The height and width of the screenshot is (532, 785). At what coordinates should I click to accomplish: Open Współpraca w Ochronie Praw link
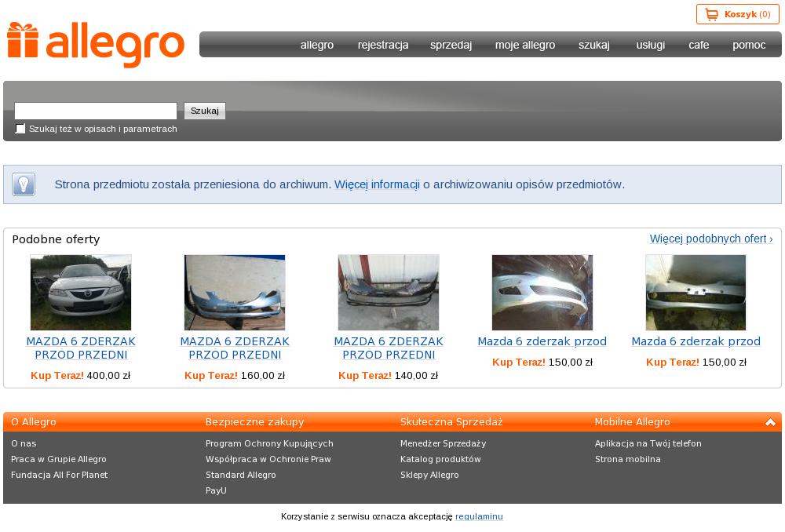(x=268, y=460)
